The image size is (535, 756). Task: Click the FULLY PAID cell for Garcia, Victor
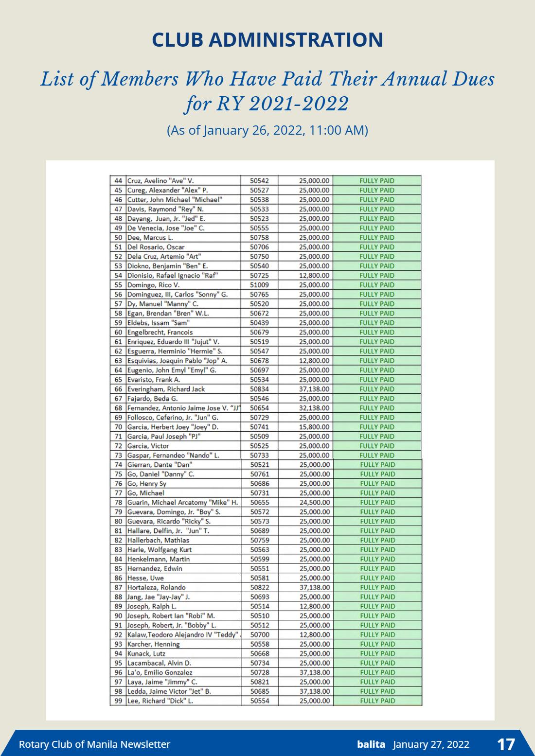(377, 446)
